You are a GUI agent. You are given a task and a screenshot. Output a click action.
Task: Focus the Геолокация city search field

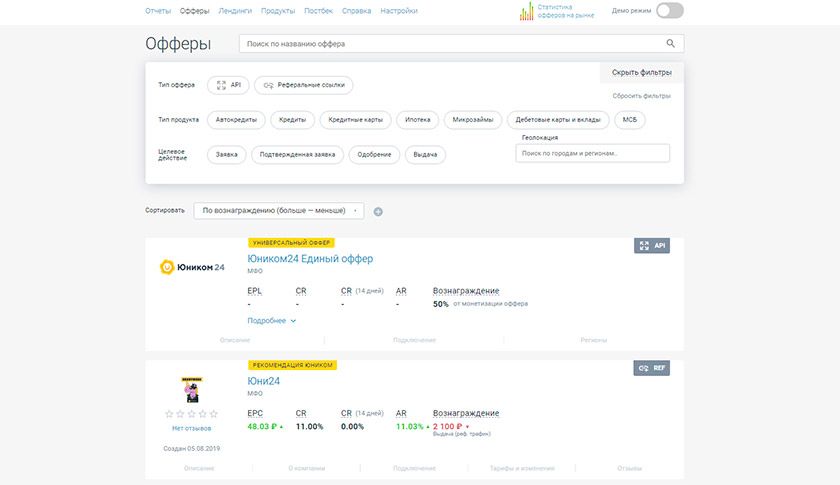(x=592, y=153)
